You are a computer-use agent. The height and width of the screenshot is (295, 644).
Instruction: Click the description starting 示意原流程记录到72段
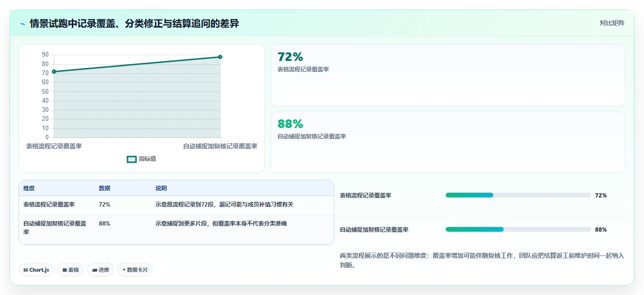coord(224,205)
